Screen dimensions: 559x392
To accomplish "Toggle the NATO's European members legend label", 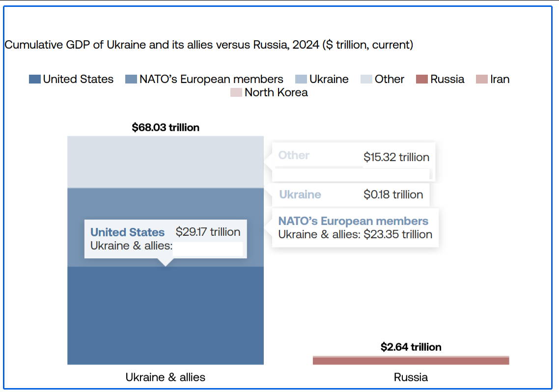I will tap(211, 79).
